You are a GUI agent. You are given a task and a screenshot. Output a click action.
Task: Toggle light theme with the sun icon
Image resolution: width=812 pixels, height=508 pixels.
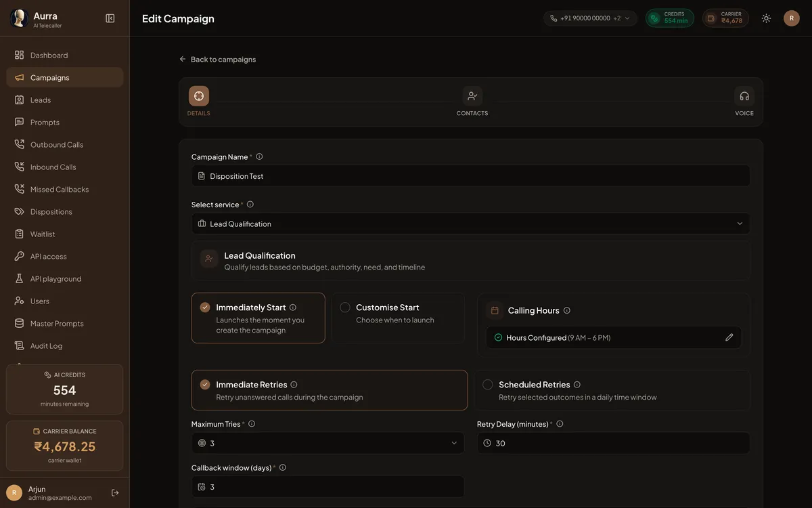pyautogui.click(x=766, y=18)
